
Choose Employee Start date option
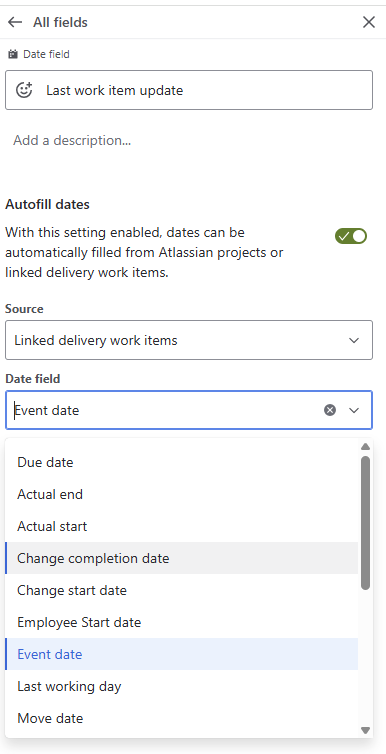(182, 622)
